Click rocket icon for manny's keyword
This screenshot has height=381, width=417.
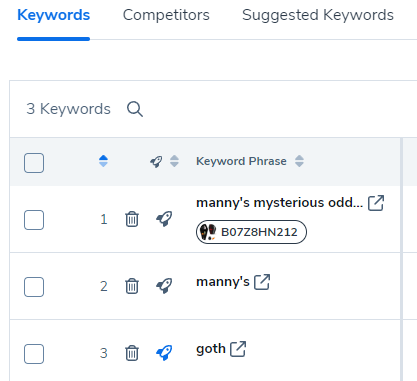coord(164,286)
